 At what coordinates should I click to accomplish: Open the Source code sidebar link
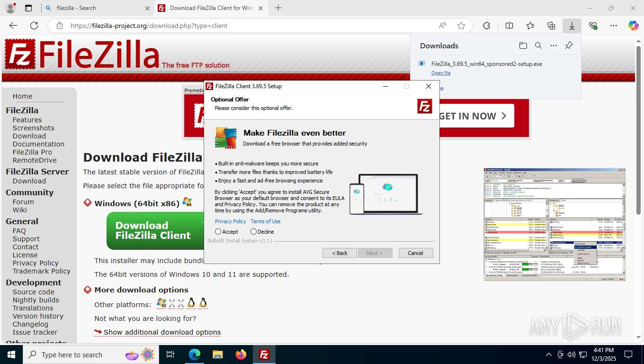[33, 292]
